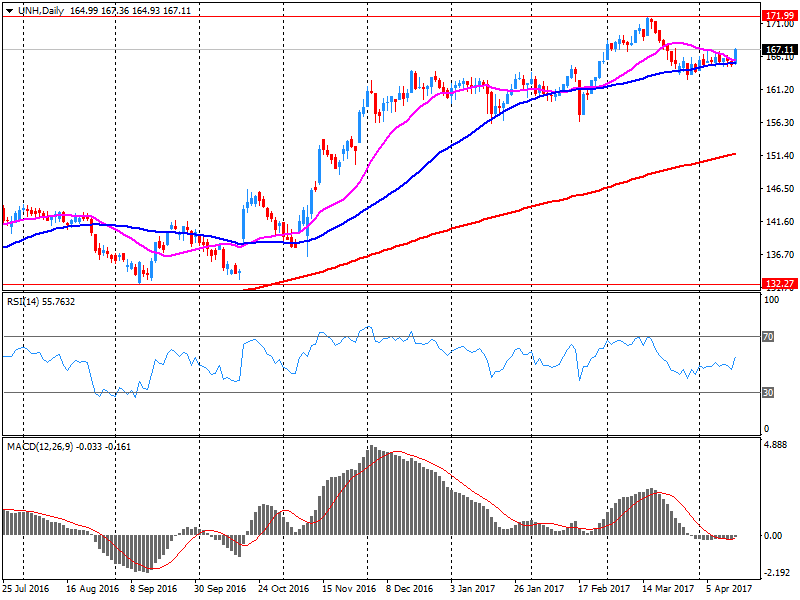Select the 16 Aug 2016 date label
This screenshot has height=600, width=800.
tap(92, 589)
